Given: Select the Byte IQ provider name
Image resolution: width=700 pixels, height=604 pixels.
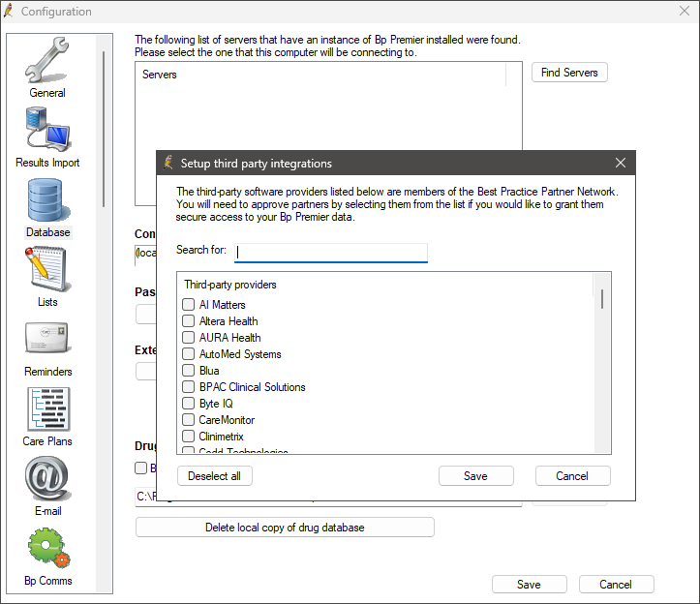Looking at the screenshot, I should tap(216, 404).
